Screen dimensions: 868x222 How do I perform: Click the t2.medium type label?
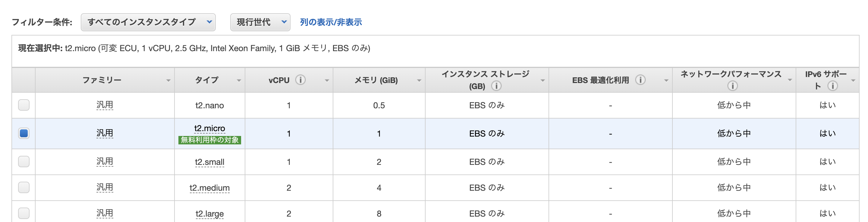[x=210, y=187]
